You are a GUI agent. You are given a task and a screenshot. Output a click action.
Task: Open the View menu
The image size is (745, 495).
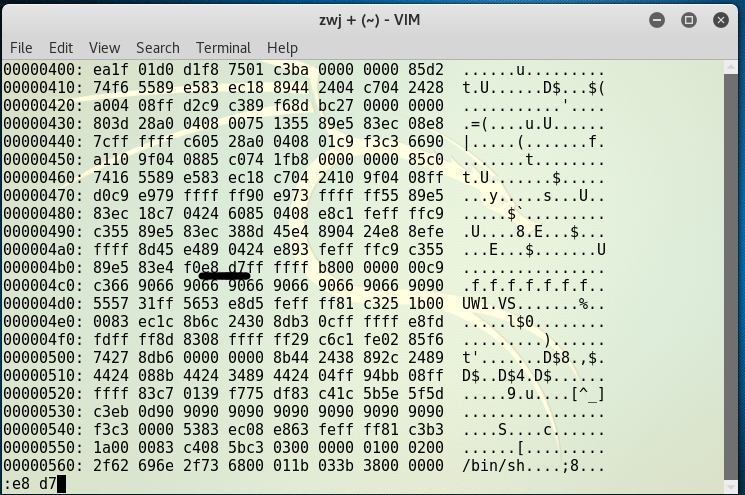coord(104,48)
